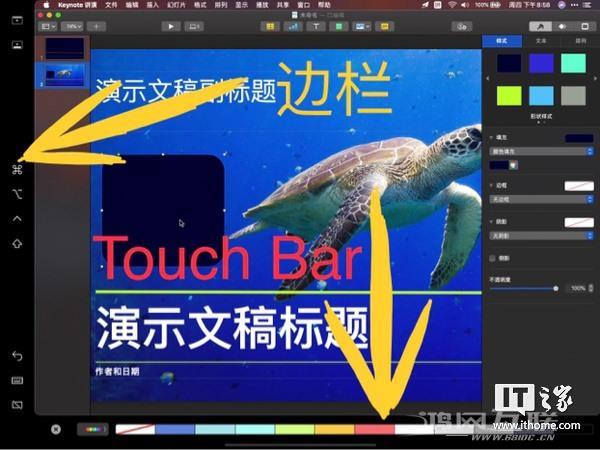Show the Format inspector brush icon

click(540, 26)
